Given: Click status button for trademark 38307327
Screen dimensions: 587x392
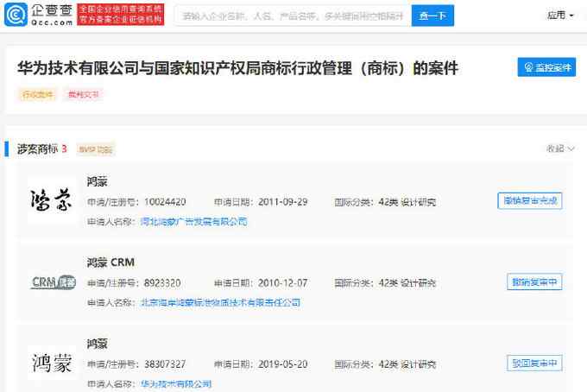Looking at the screenshot, I should [x=534, y=363].
